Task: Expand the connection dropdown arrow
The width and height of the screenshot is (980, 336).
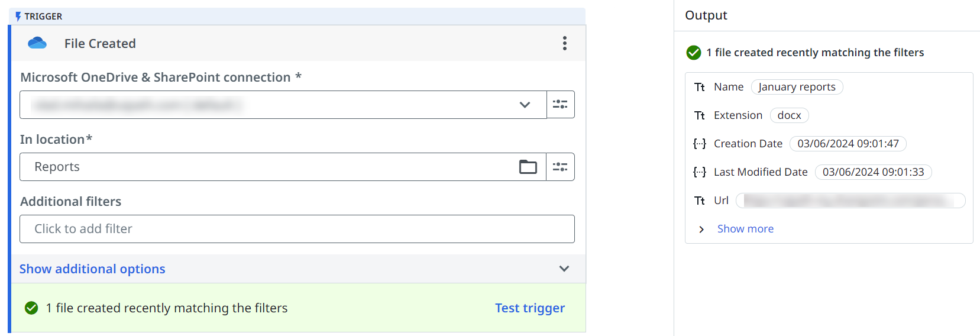Action: 525,105
